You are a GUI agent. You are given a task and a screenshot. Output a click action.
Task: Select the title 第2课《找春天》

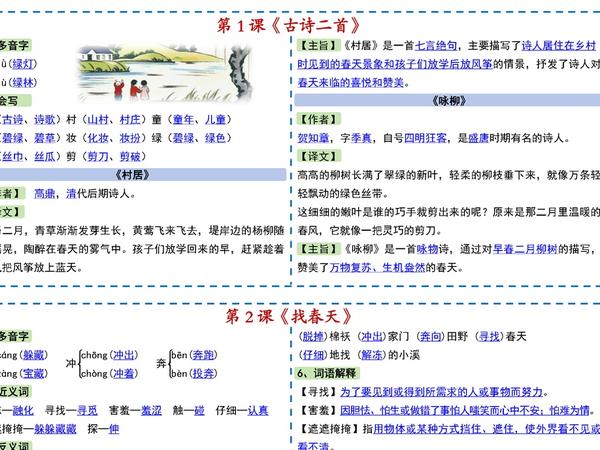pyautogui.click(x=288, y=316)
